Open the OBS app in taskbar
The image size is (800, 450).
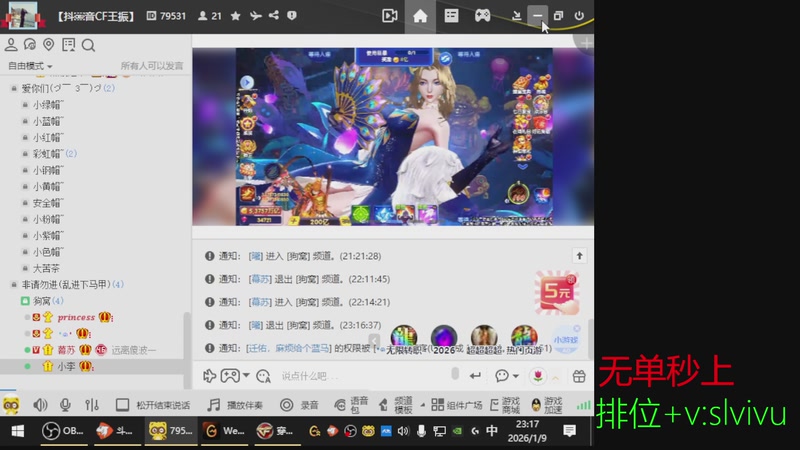click(x=62, y=431)
